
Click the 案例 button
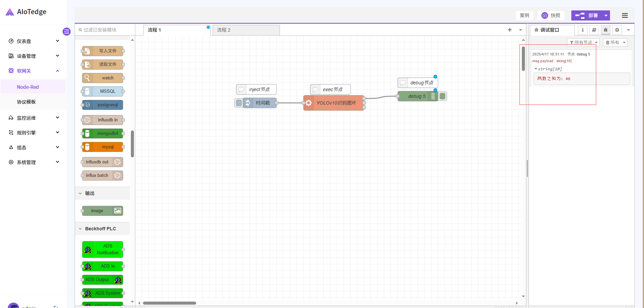[x=524, y=15]
